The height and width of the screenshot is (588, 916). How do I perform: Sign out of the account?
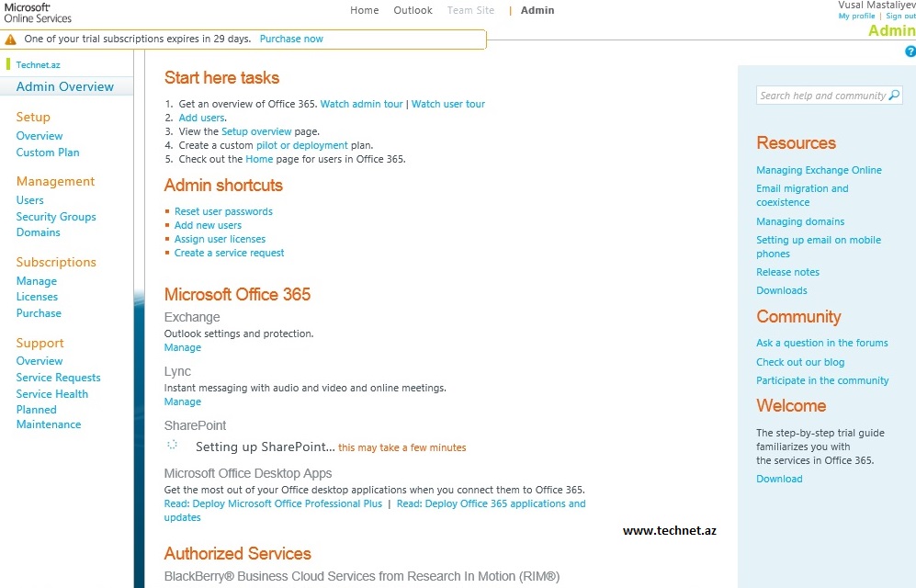900,17
